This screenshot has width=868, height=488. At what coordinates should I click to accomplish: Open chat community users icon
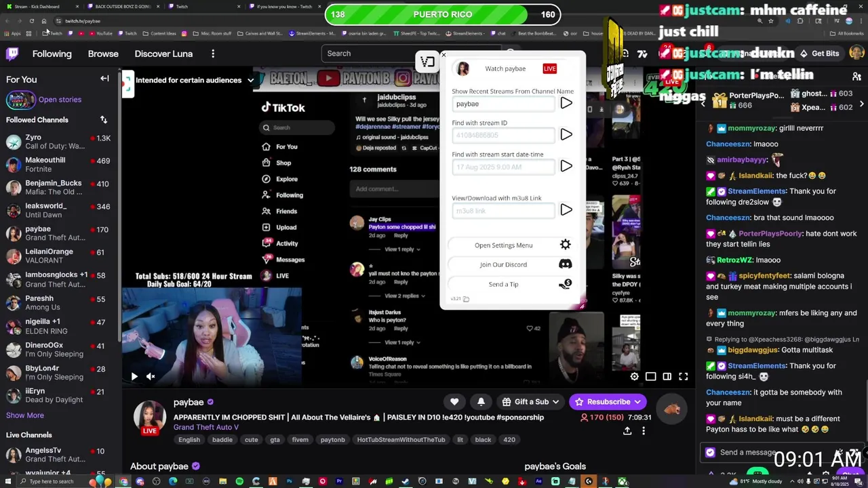pos(856,77)
